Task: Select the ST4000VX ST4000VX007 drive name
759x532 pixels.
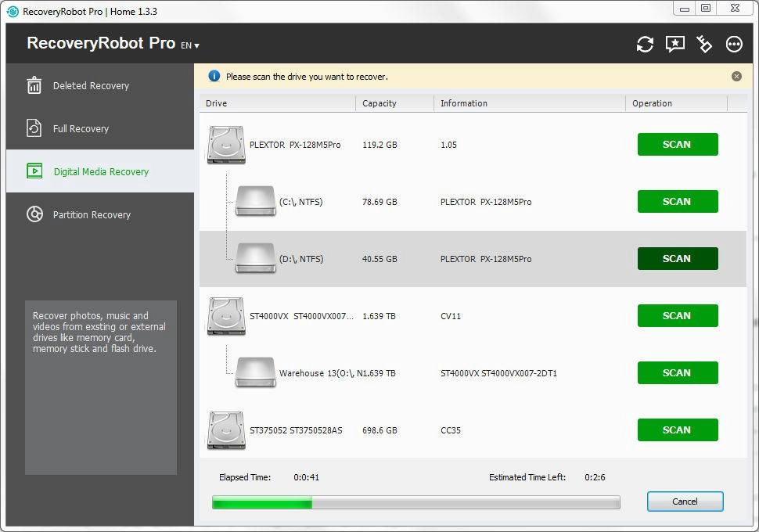Action: pos(301,316)
